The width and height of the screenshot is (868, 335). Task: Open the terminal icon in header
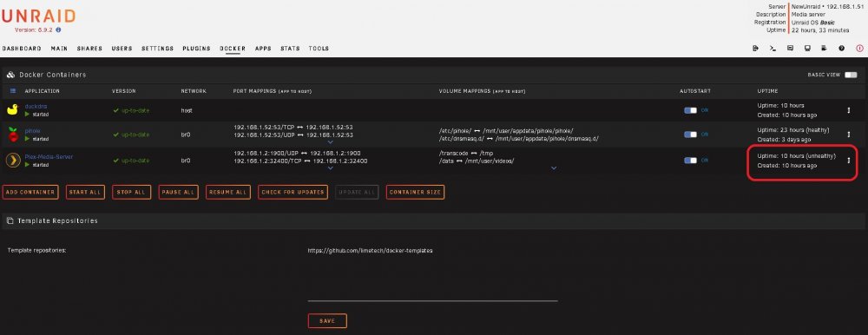pyautogui.click(x=773, y=49)
